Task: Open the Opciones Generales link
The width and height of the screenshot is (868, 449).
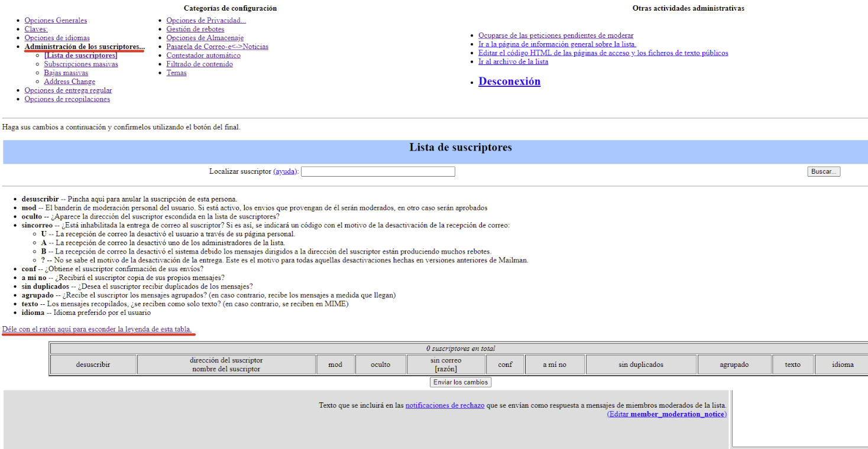Action: (x=56, y=21)
